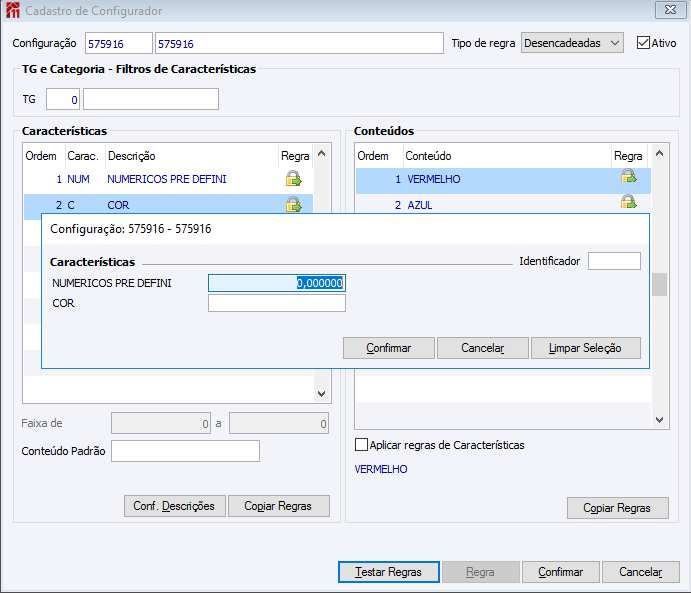Enable Aplicar regras de Características checkbox
The width and height of the screenshot is (691, 593).
(x=361, y=445)
